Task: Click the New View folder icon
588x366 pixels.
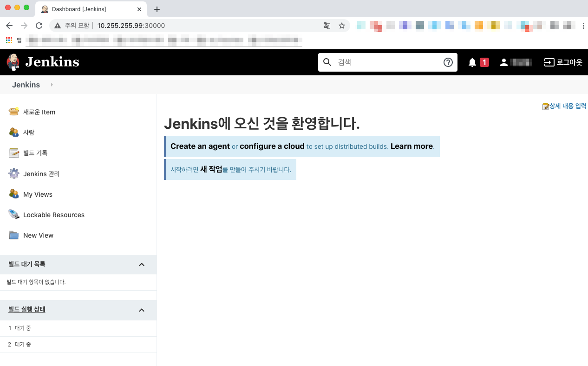Action: point(14,235)
